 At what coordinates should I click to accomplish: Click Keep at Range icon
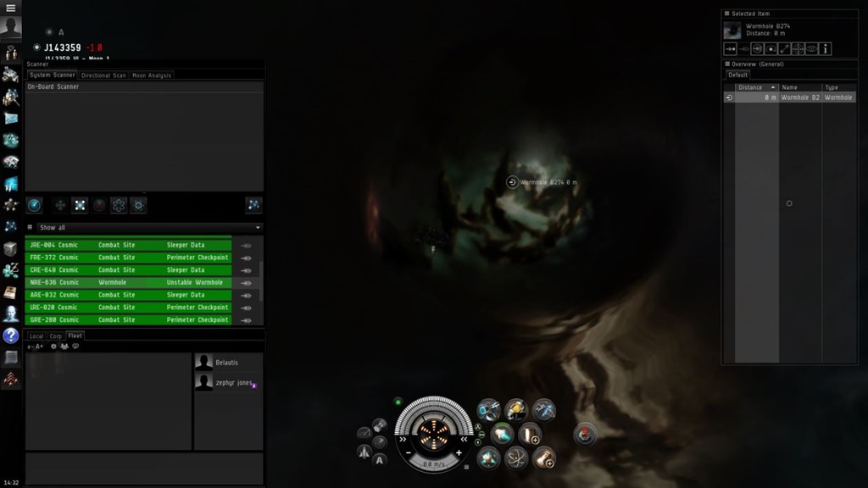(x=784, y=49)
